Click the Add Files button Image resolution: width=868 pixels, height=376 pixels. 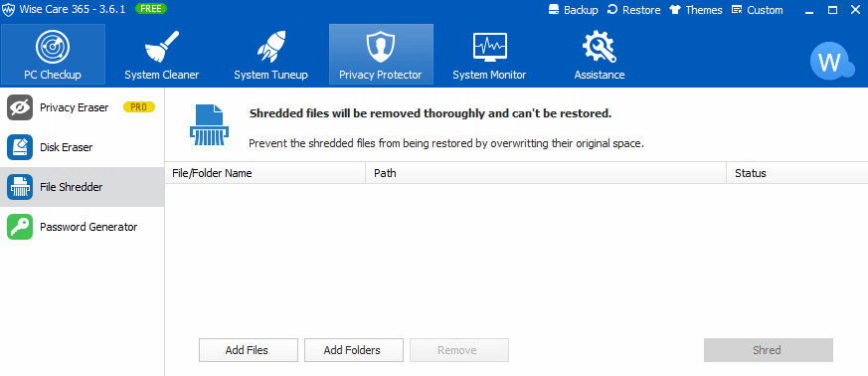(248, 350)
